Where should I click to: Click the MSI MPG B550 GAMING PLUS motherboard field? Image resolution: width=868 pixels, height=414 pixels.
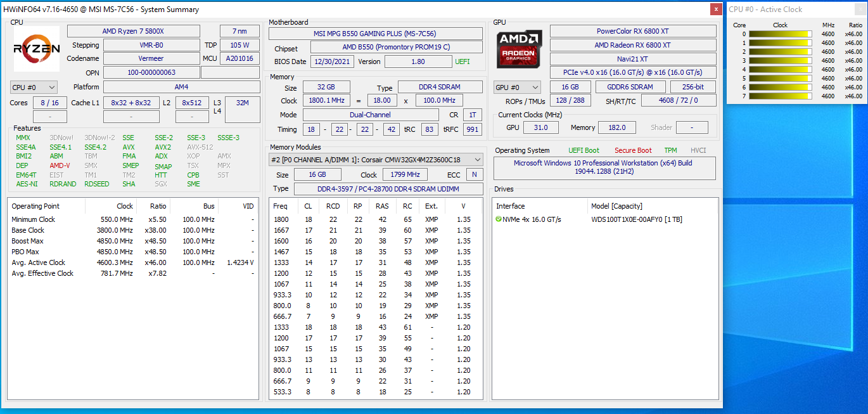376,34
